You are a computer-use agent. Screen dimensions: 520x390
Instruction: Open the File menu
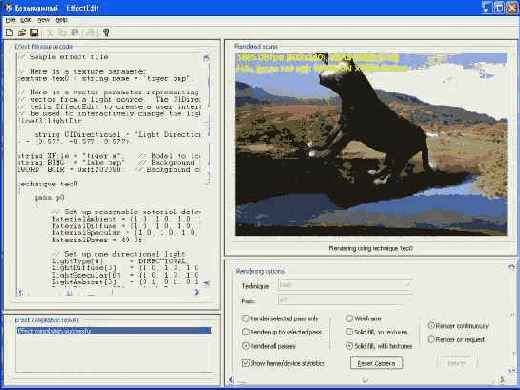click(x=10, y=20)
